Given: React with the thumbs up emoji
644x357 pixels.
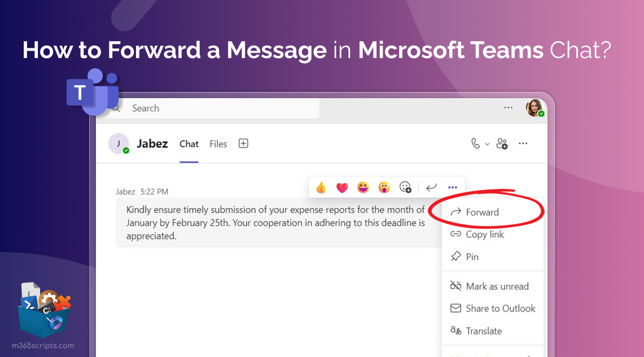Looking at the screenshot, I should (321, 187).
